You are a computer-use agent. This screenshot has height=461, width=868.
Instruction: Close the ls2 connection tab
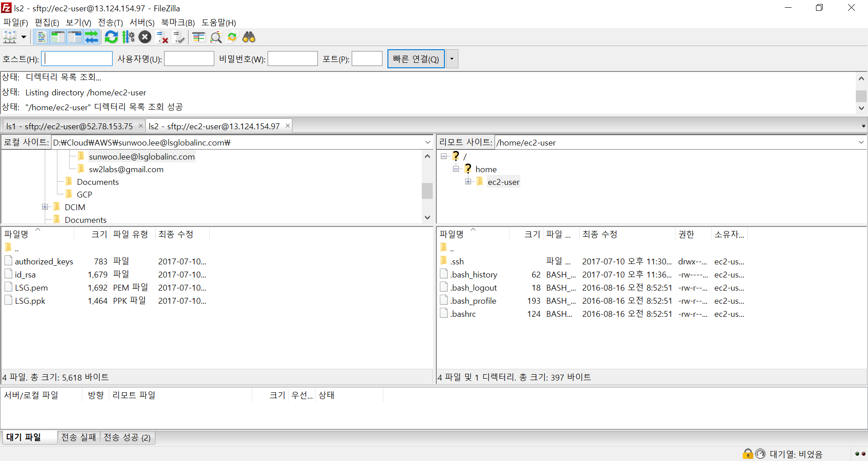pos(288,126)
